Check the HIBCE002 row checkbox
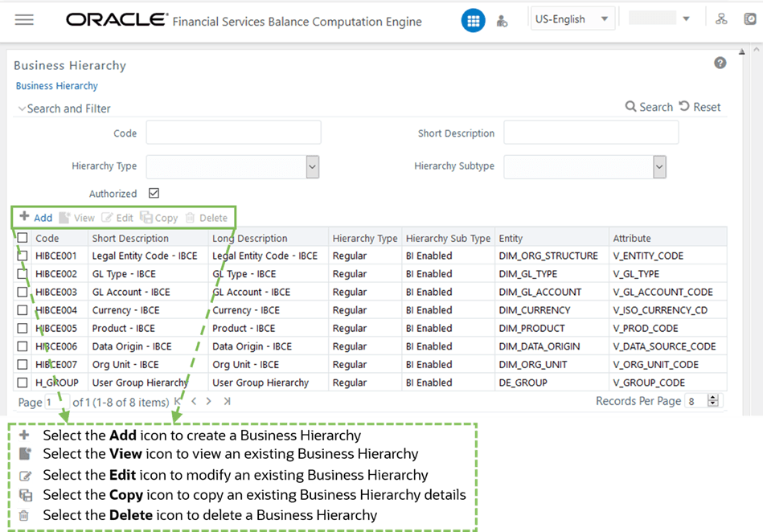Screen dimensions: 763x532 coord(23,274)
